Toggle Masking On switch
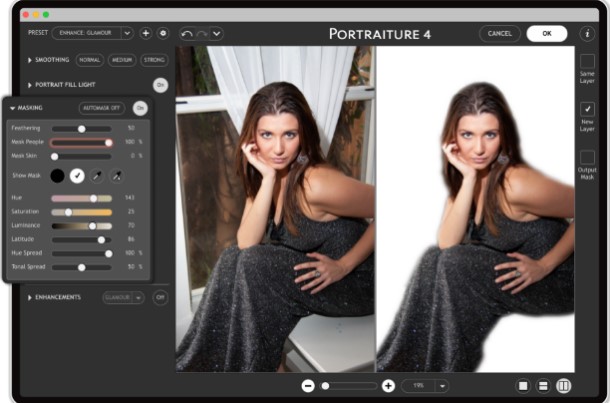Viewport: 610px width, 403px height. pyautogui.click(x=140, y=108)
